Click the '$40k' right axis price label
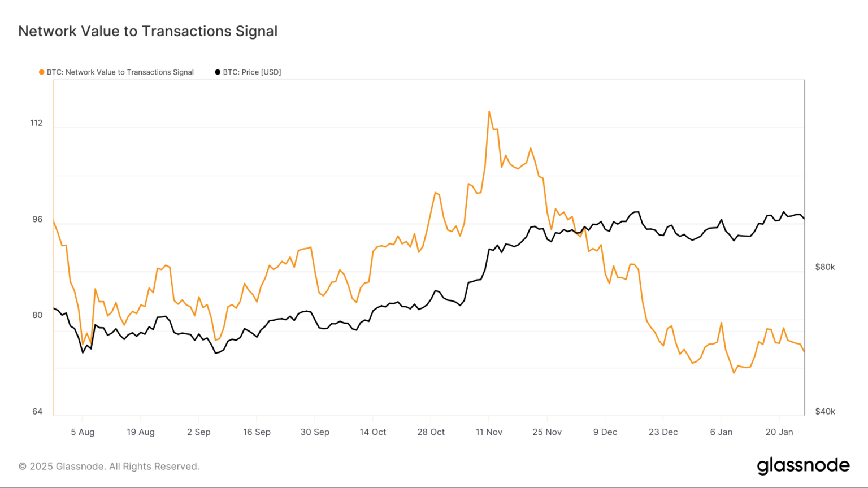The height and width of the screenshot is (488, 868). pyautogui.click(x=825, y=412)
